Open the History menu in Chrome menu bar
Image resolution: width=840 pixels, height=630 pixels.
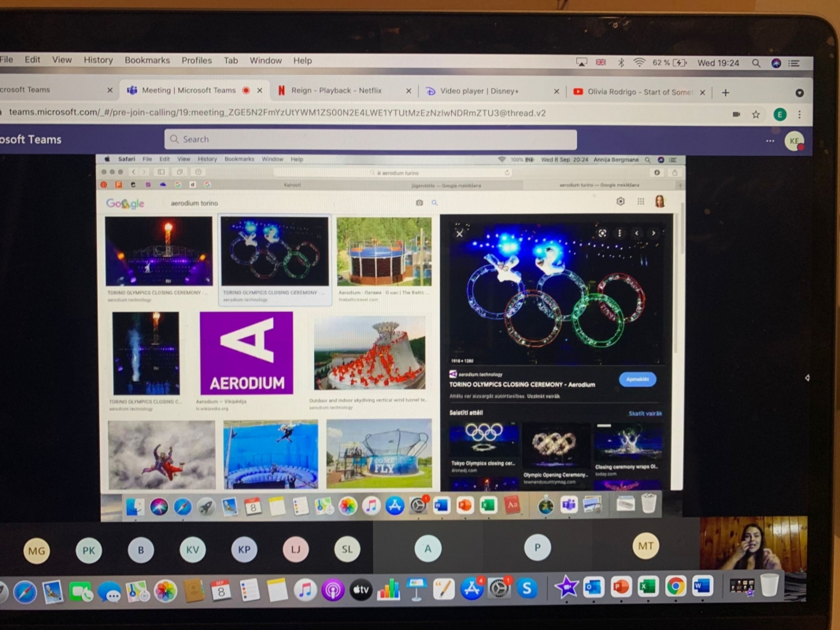click(x=98, y=60)
